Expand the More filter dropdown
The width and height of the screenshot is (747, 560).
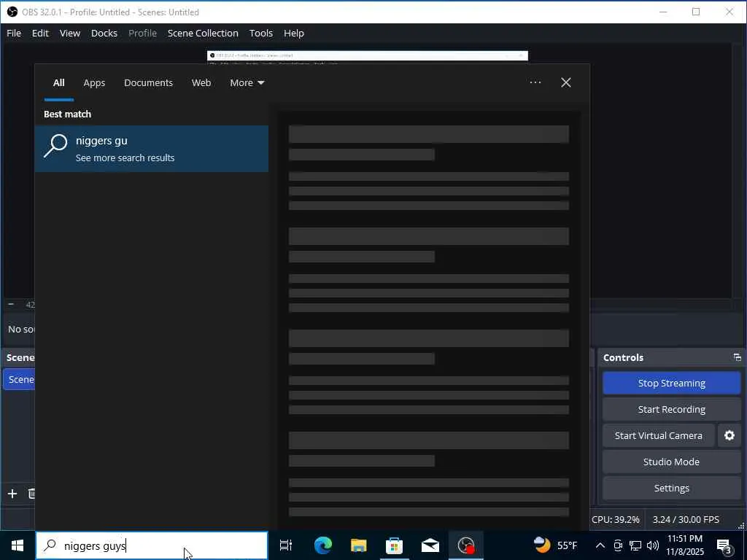(247, 83)
